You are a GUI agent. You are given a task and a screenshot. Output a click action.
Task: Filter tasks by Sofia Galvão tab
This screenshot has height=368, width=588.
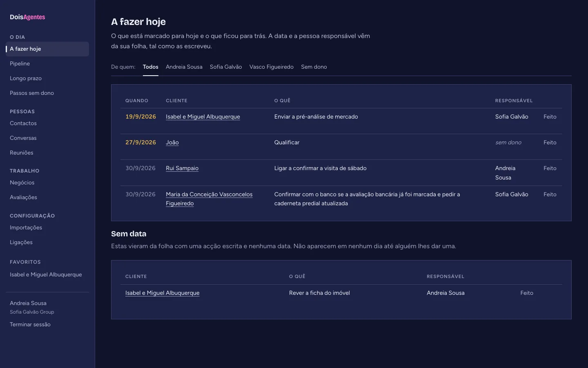226,67
